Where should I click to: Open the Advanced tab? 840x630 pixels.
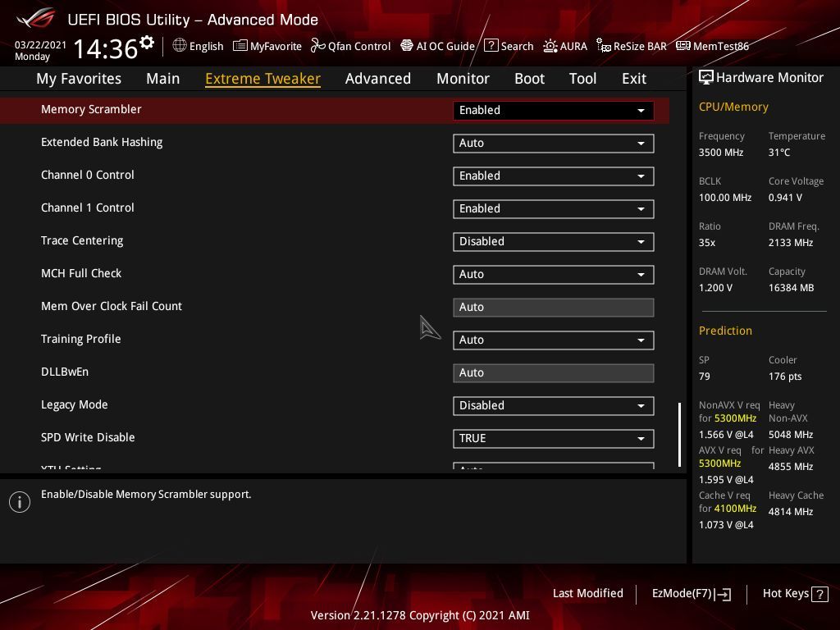[378, 79]
